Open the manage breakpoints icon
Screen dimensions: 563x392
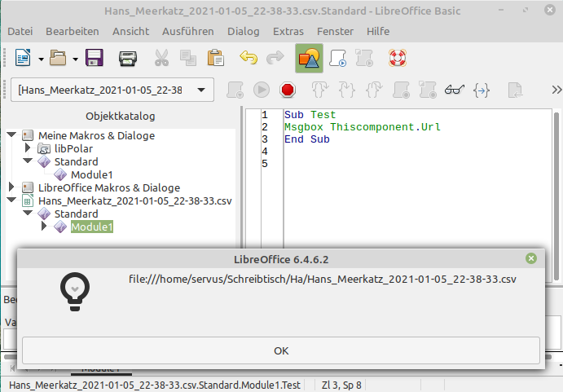pos(428,90)
